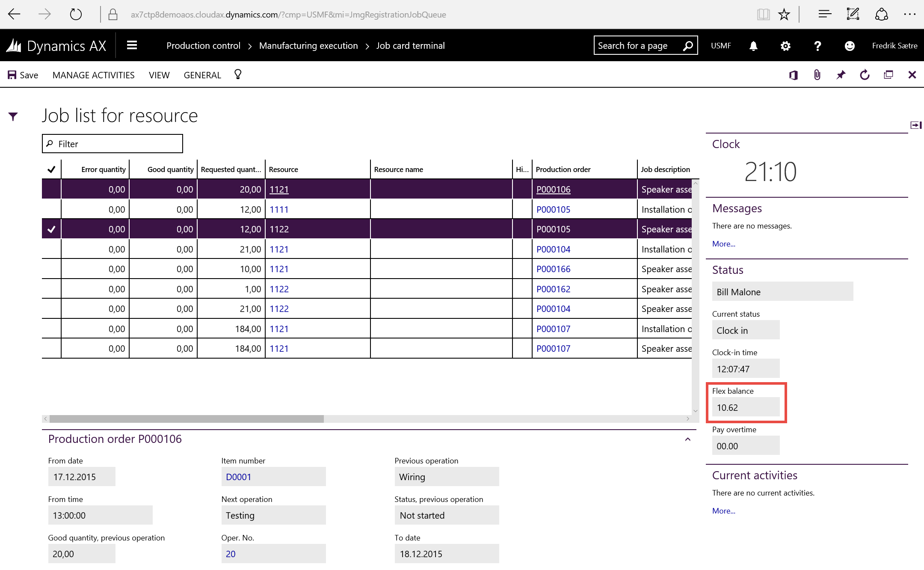Click the horizontal scrollbar of job list
Image resolution: width=924 pixels, height=570 pixels.
(187, 419)
